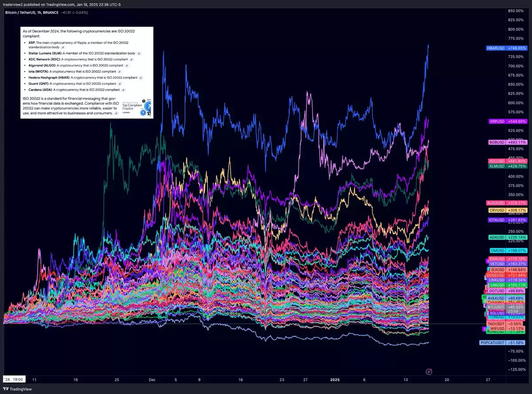Image resolution: width=532 pixels, height=394 pixels.
Task: Select the WIFUSD −13.12% price label
Action: point(508,329)
